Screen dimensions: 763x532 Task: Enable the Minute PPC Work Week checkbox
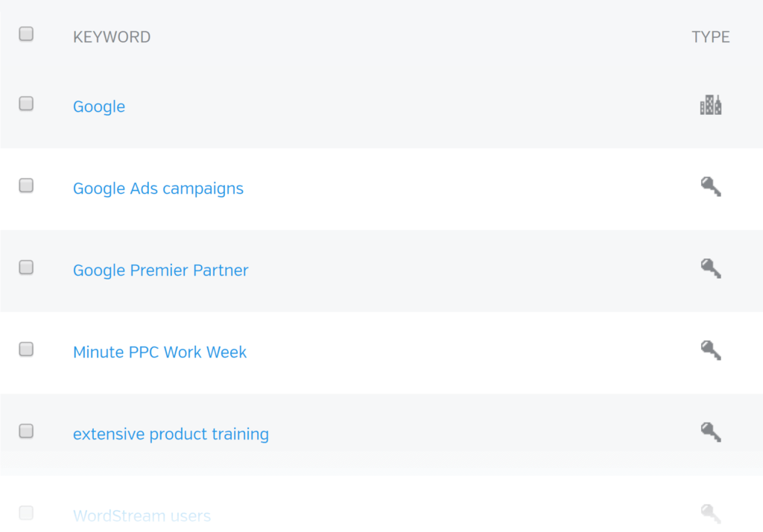point(26,349)
